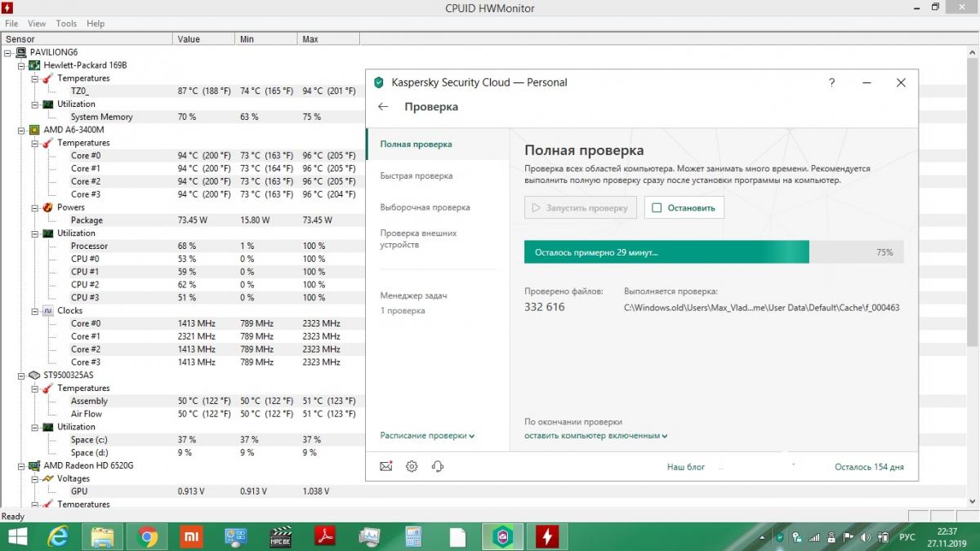The width and height of the screenshot is (980, 551).
Task: Open Kaspersky notifications envelope icon
Action: 386,467
